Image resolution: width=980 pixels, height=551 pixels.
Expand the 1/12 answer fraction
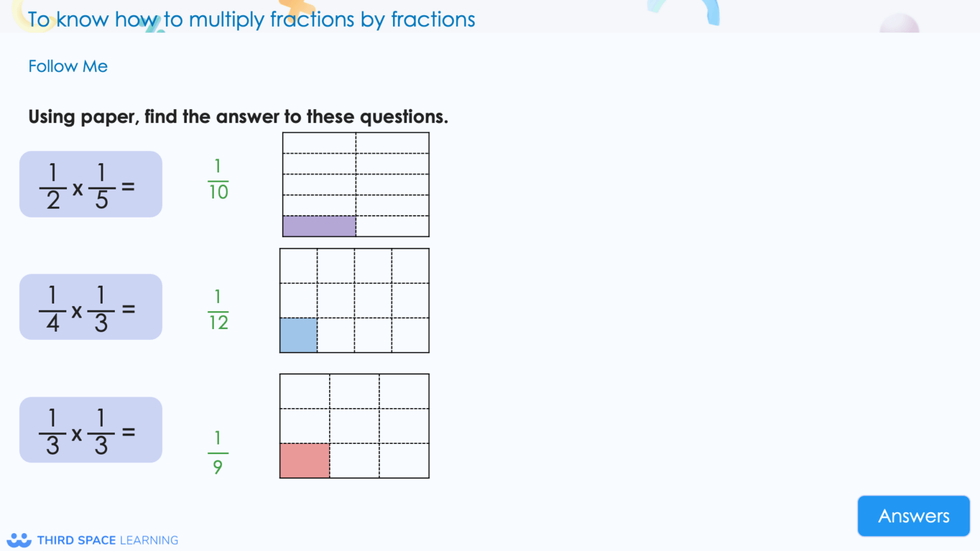[218, 309]
